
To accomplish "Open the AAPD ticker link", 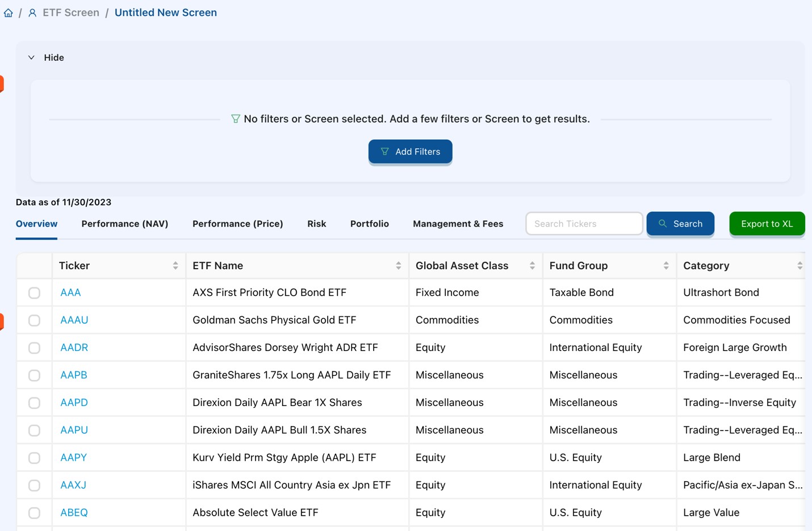I will tap(74, 403).
